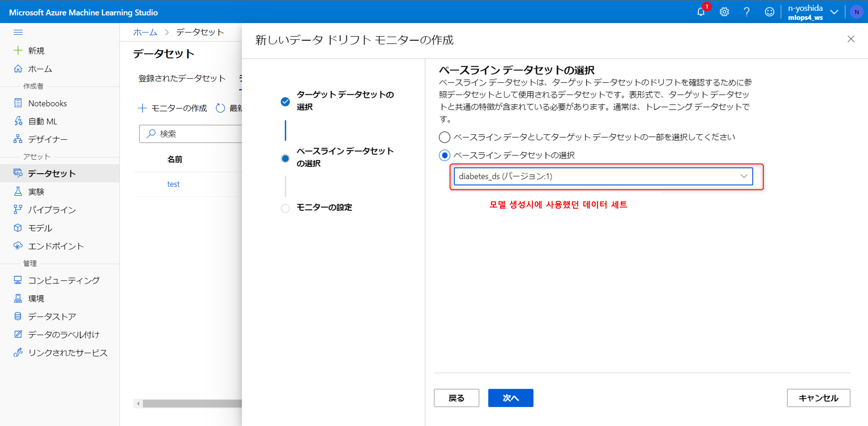Click the 戻る button
The width and height of the screenshot is (868, 426).
[456, 398]
